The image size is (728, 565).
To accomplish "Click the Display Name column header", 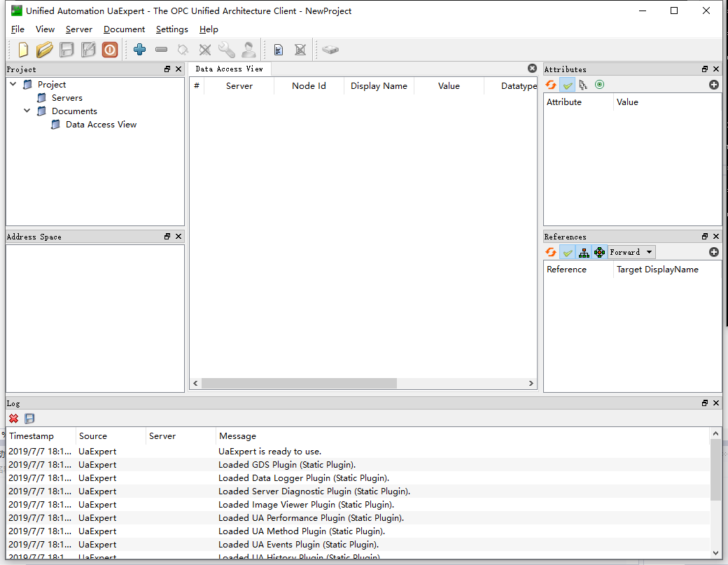I will click(x=379, y=86).
